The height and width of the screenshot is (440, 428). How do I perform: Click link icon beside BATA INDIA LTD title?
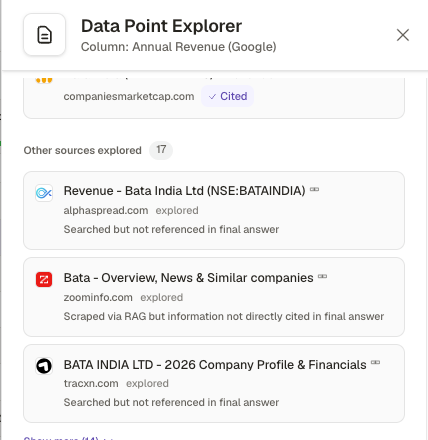[x=375, y=362]
